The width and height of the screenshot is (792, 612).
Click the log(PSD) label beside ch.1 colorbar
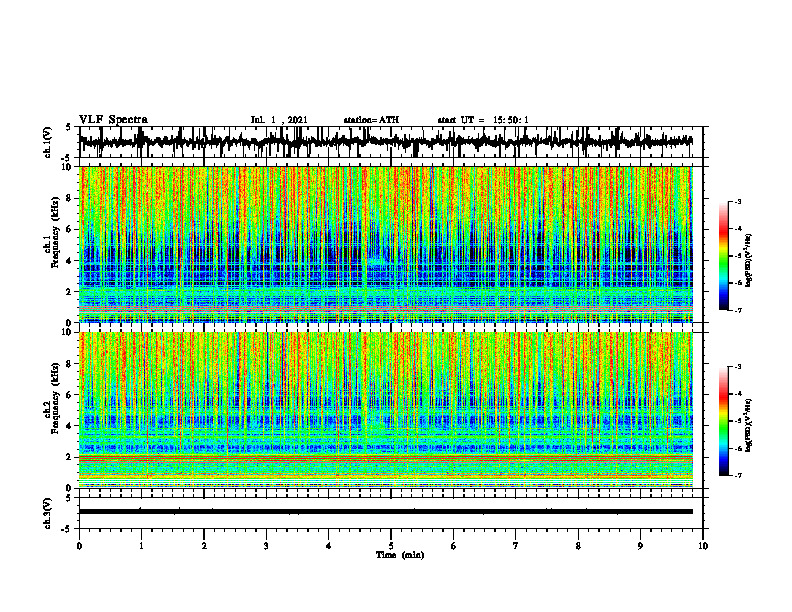click(749, 261)
